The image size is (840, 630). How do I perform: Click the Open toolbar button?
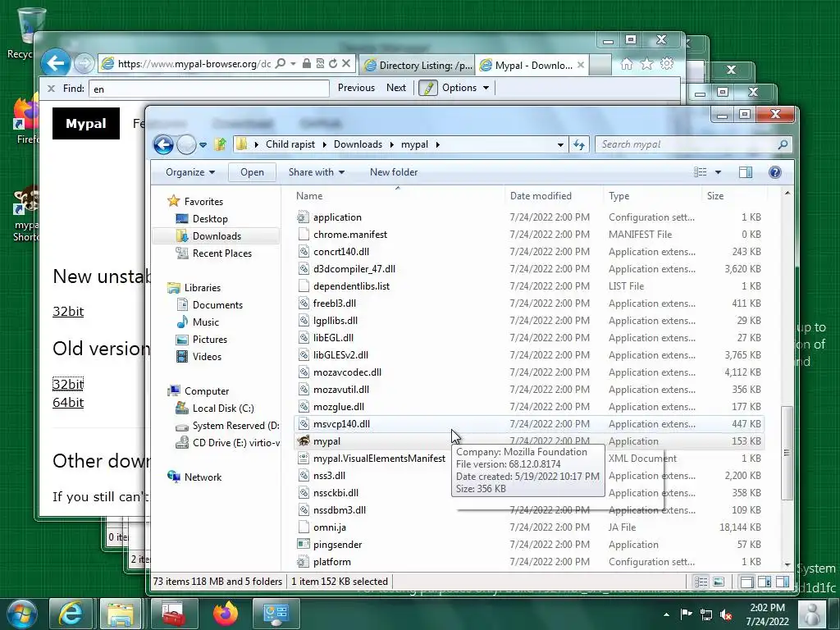pos(252,172)
